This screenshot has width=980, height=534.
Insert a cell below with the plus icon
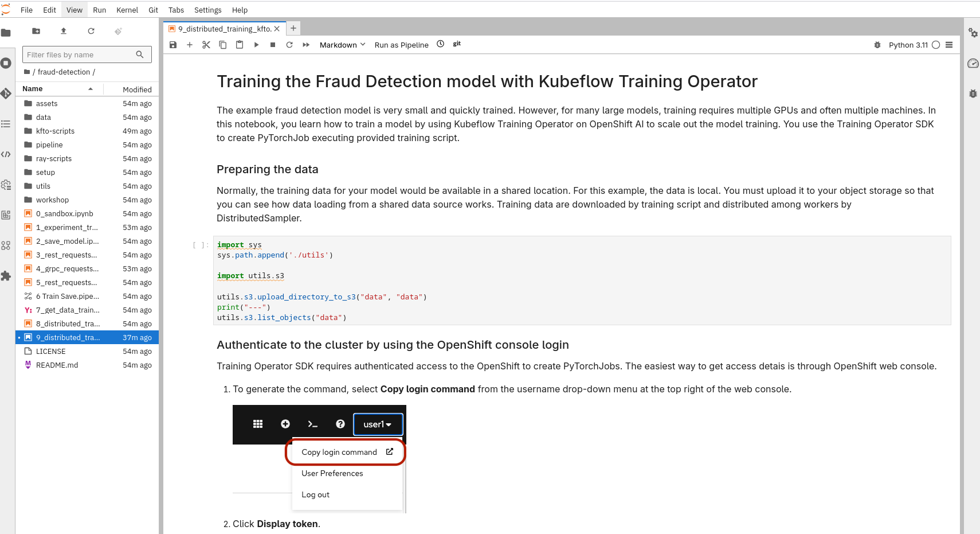click(x=190, y=45)
